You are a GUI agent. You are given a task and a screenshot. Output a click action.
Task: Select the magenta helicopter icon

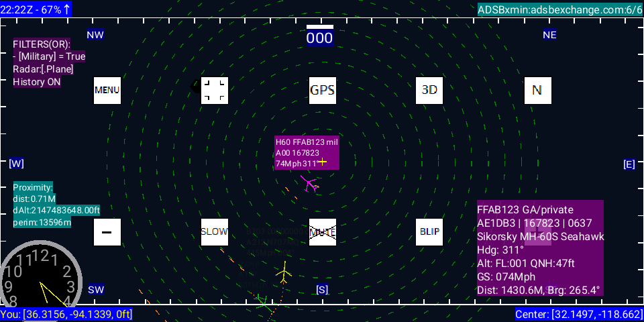310,183
